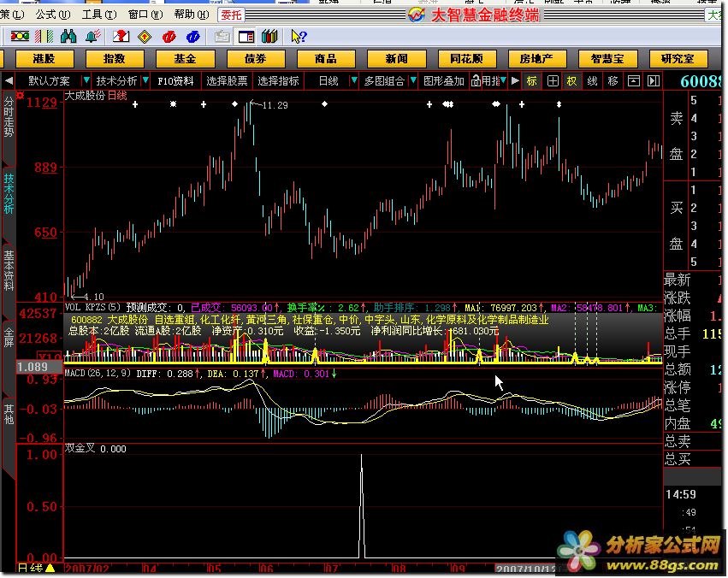
Task: Click the help cursor question icon
Action: click(299, 36)
